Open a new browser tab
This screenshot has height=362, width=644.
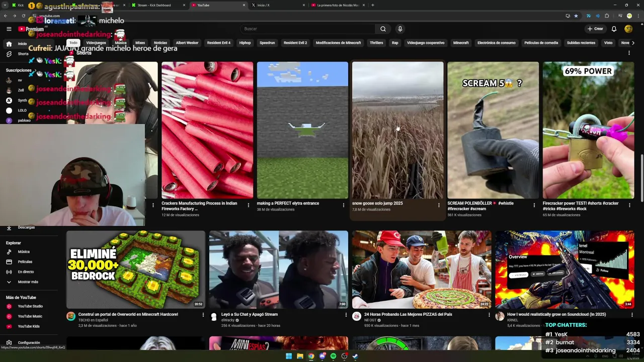(x=372, y=5)
